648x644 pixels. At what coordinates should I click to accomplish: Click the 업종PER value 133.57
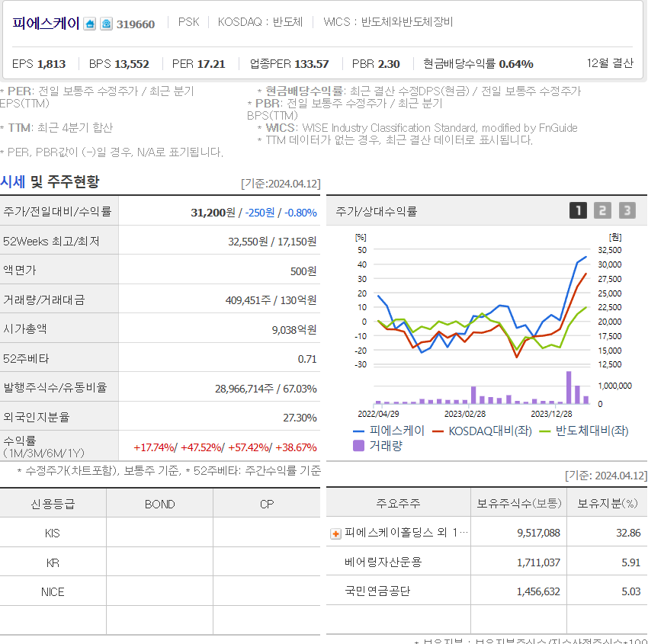(x=312, y=64)
